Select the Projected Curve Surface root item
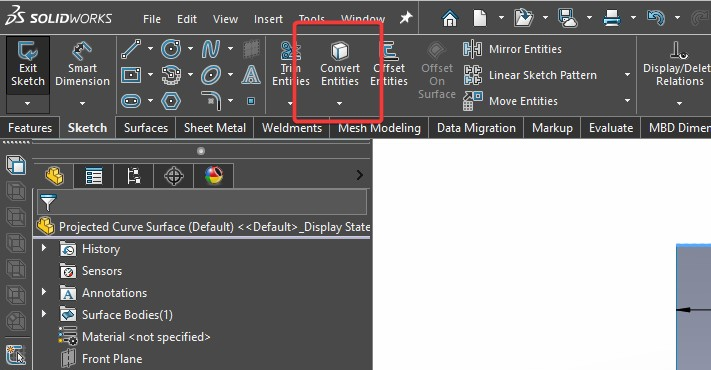Viewport: 711px width, 370px height. point(203,226)
